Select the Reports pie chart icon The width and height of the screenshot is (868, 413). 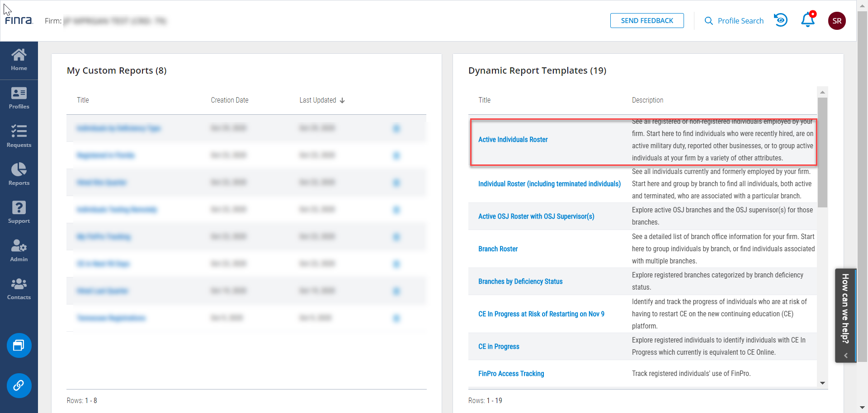[19, 174]
